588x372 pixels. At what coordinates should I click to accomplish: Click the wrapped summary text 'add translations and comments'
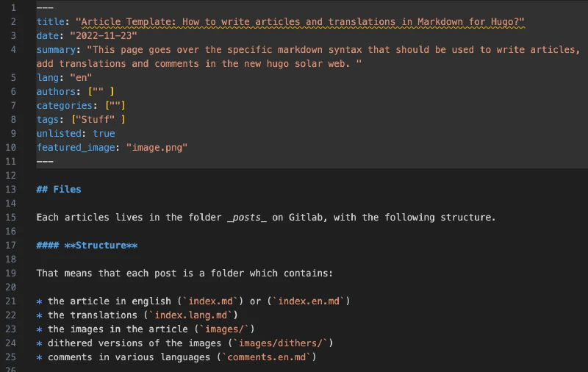[118, 64]
